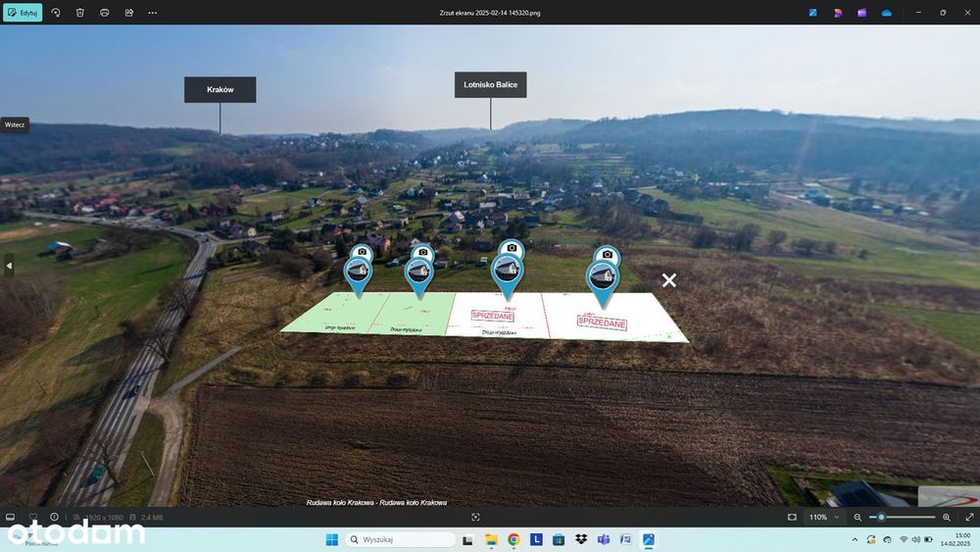Share the image with the share icon
Screen dimensions: 980x552
click(128, 13)
